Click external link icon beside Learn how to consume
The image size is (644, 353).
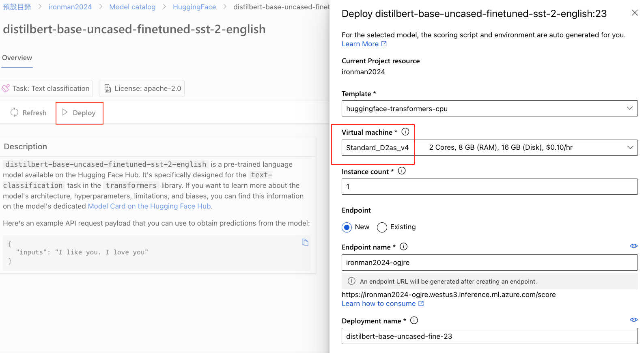(421, 303)
